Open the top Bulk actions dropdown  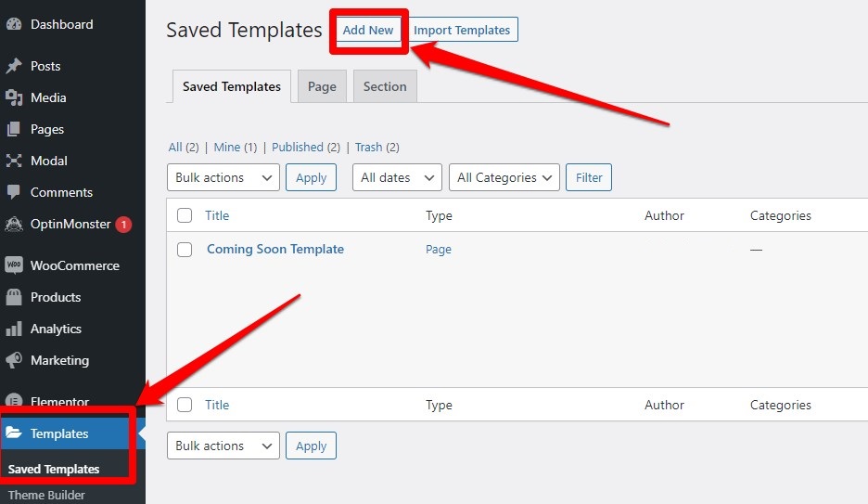223,177
